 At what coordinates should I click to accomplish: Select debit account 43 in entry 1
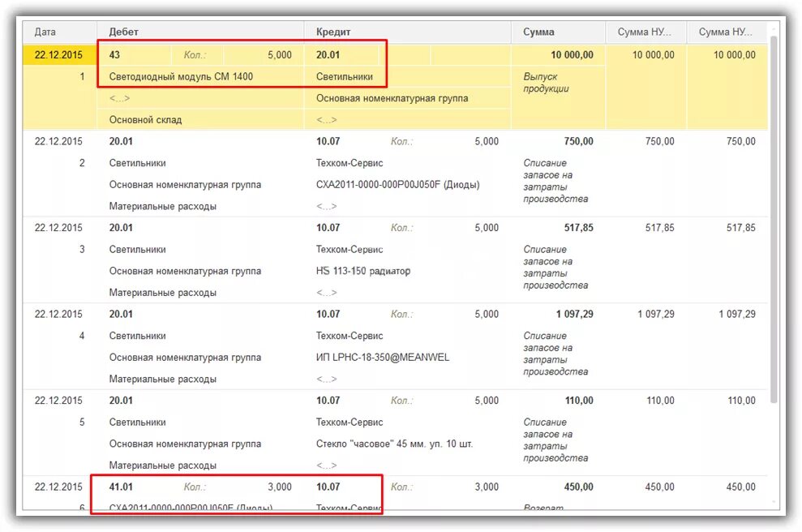coord(114,54)
